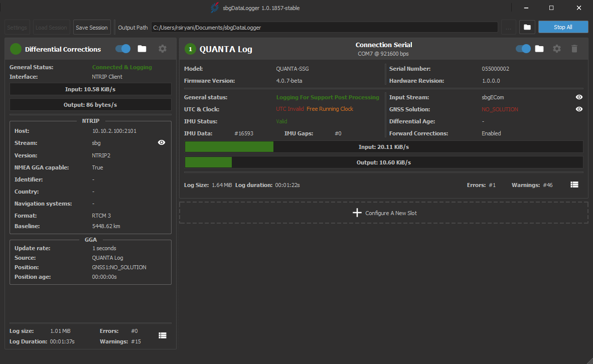This screenshot has height=364, width=593.
Task: Click IMU Data count #16593
Action: (x=244, y=133)
